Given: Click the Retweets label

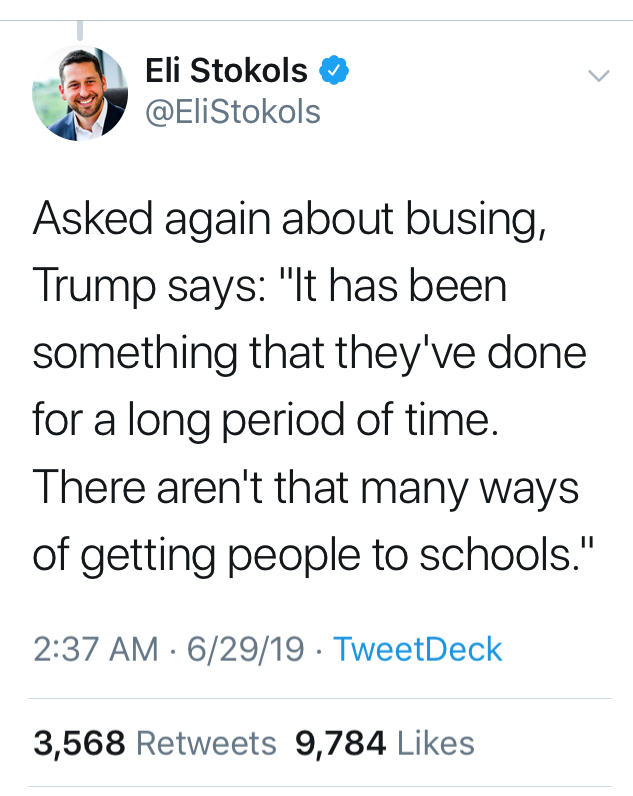Looking at the screenshot, I should (x=205, y=743).
